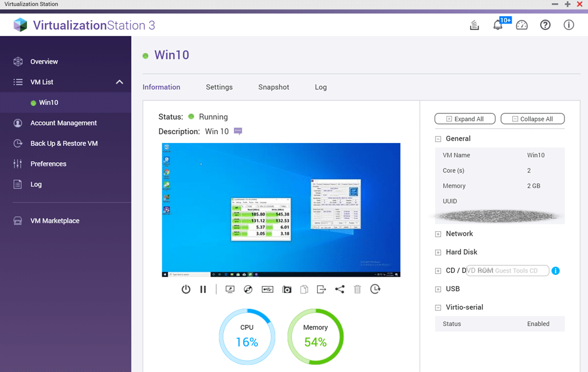This screenshot has height=372, width=588.
Task: Expand the USB section
Action: [438, 289]
